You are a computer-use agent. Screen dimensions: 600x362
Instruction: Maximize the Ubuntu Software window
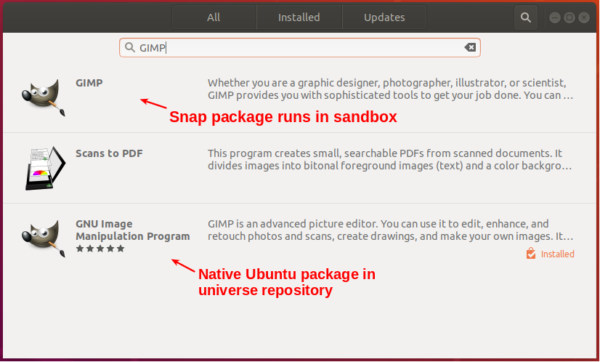[x=569, y=18]
